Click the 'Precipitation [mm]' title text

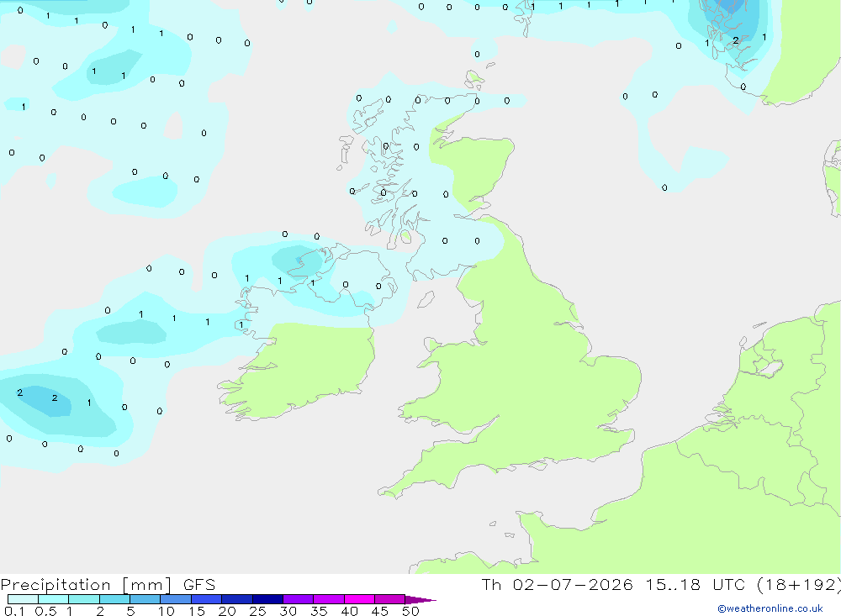click(86, 585)
